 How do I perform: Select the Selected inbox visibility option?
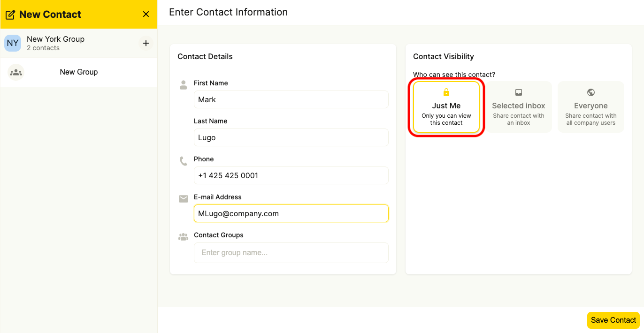518,107
